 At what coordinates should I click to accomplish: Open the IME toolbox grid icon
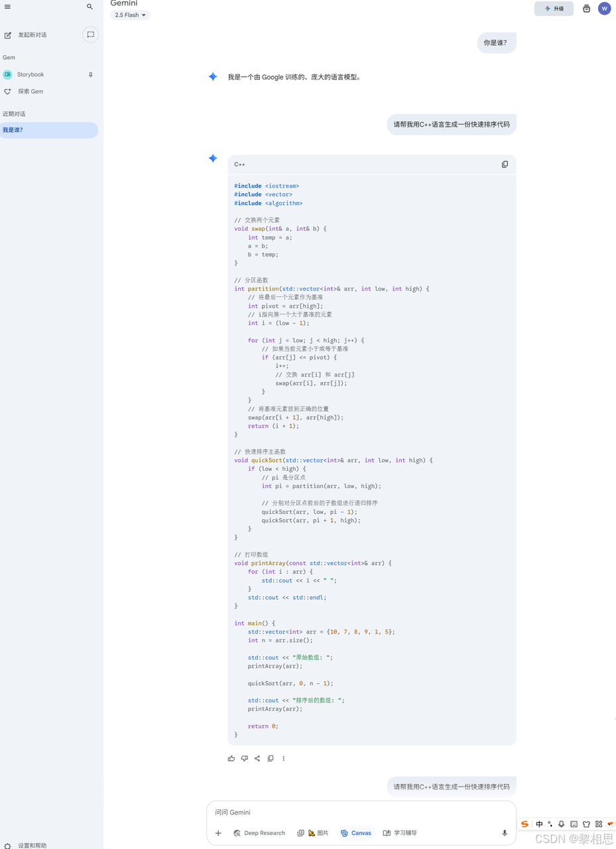pos(599,824)
